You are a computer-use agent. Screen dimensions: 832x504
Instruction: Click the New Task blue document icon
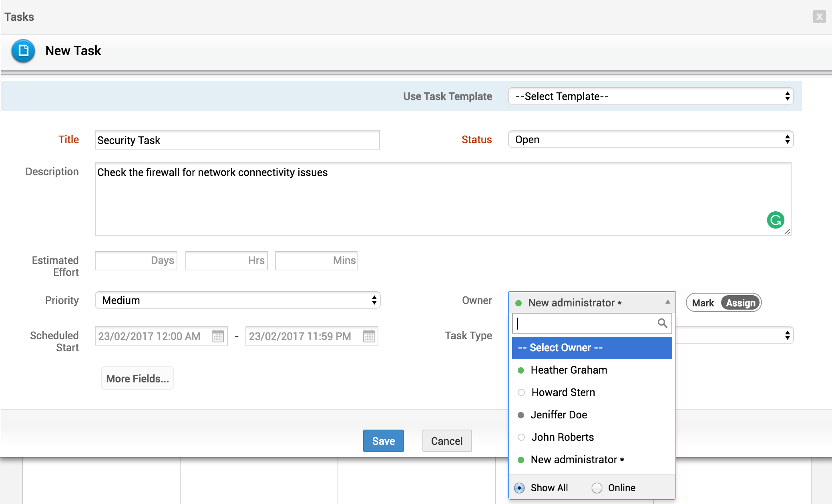[23, 51]
